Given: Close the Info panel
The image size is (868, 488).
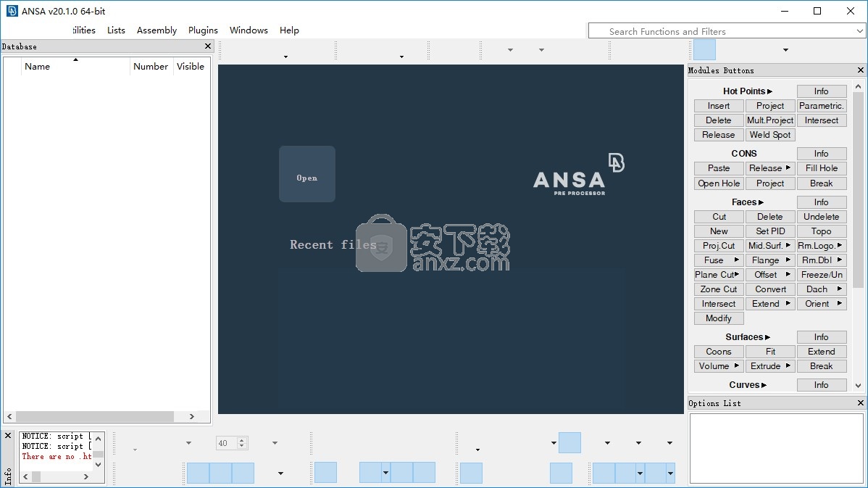Looking at the screenshot, I should 8,436.
